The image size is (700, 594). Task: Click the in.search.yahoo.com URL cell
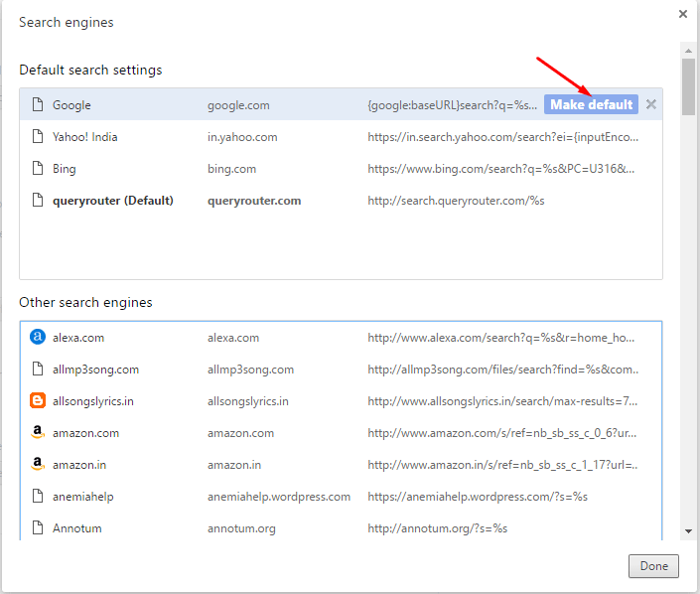tap(503, 137)
